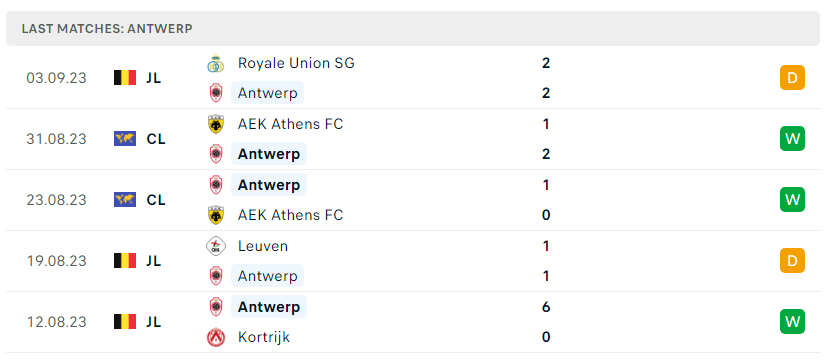The height and width of the screenshot is (362, 824).
Task: Click the Kortrijk club crest
Action: coord(215,337)
